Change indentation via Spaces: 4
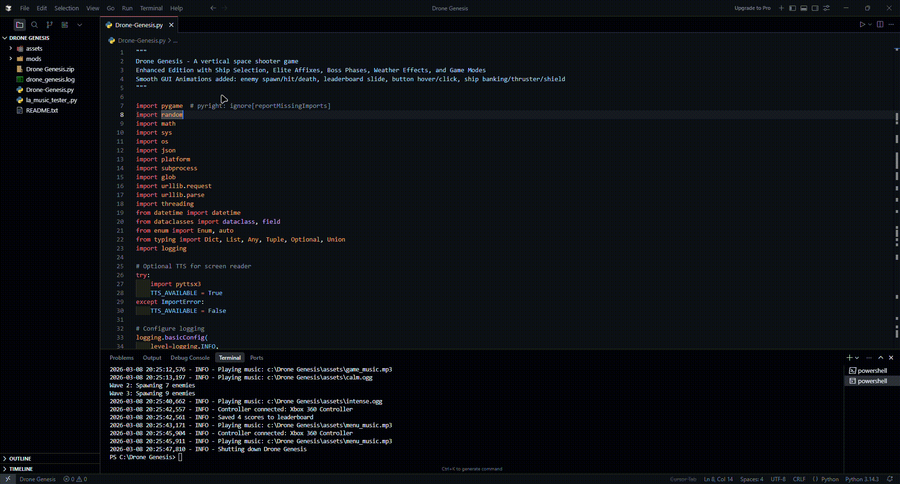Image resolution: width=900 pixels, height=484 pixels. (751, 479)
